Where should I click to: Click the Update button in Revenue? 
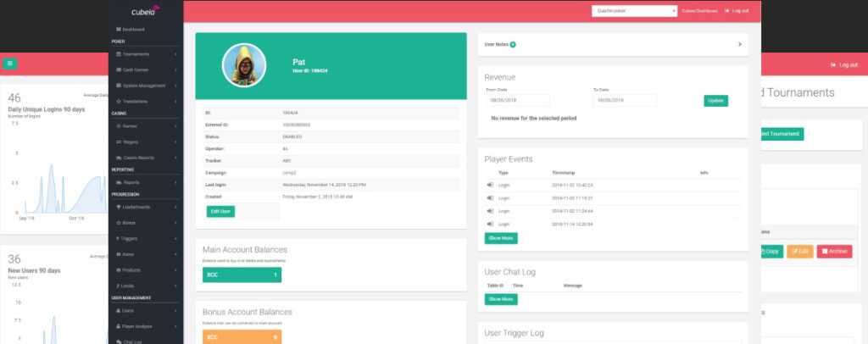coord(715,101)
